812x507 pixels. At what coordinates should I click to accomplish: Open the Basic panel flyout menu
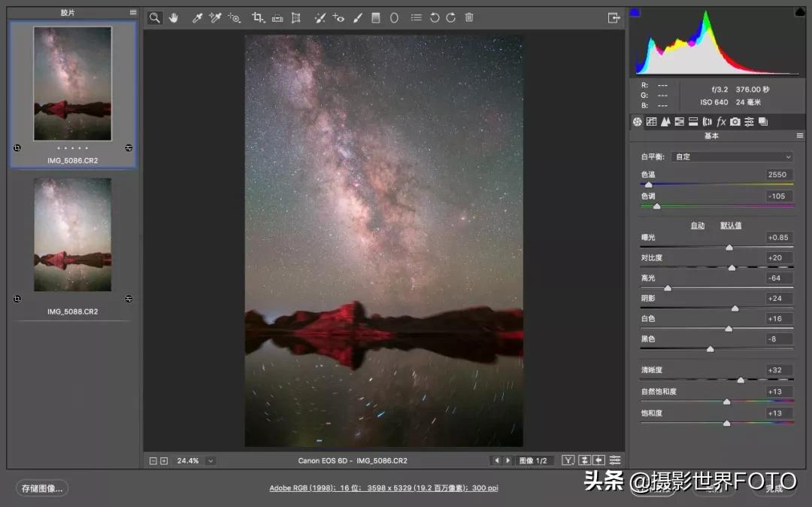(801, 136)
